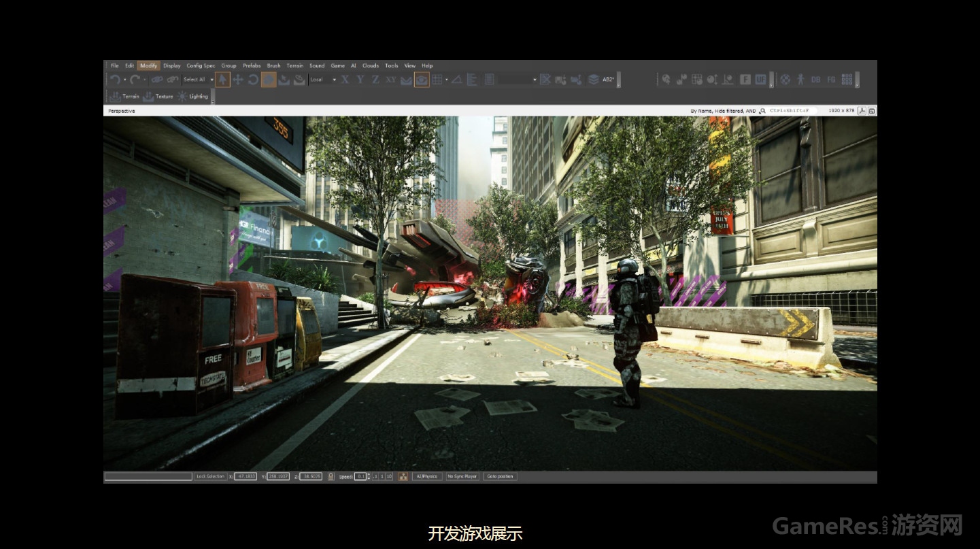Click the sphere with cursor physics icon
The image size is (980, 549).
pyautogui.click(x=666, y=80)
